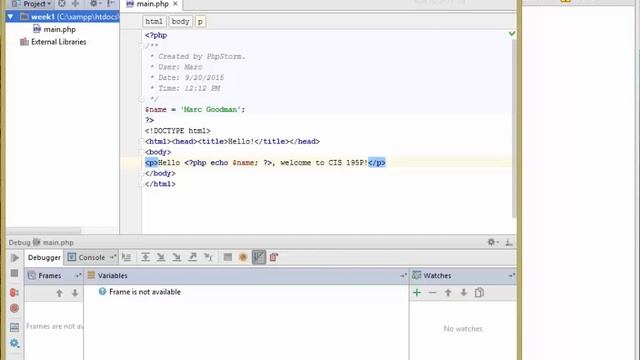
Task: Click Scroll from Source icon in Project panel
Action: pyautogui.click(x=62, y=4)
